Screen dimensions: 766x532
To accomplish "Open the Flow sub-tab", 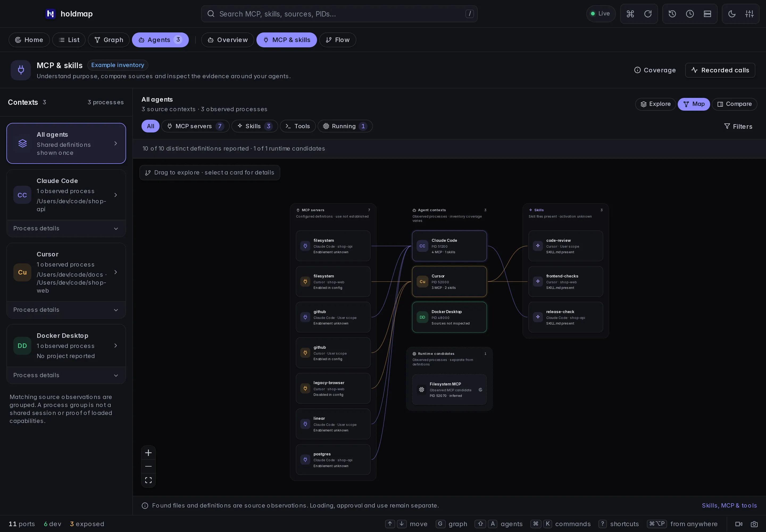I will 338,40.
